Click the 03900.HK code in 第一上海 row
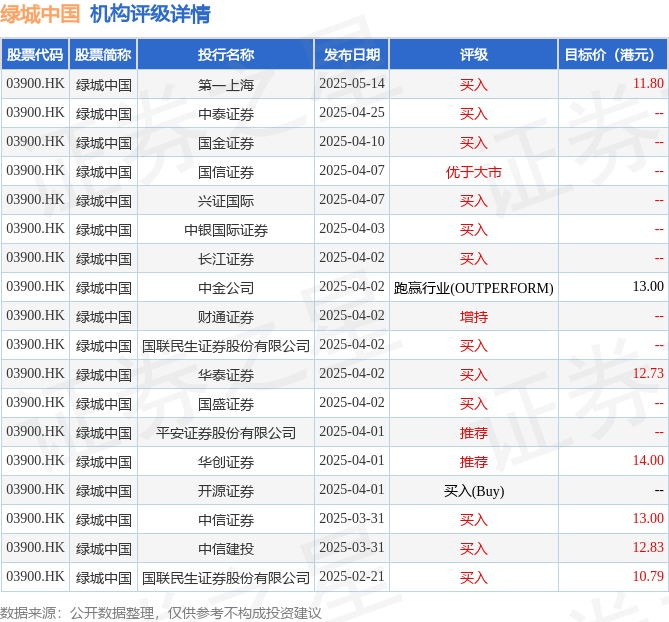Viewport: 669px width, 622px height. [x=35, y=83]
